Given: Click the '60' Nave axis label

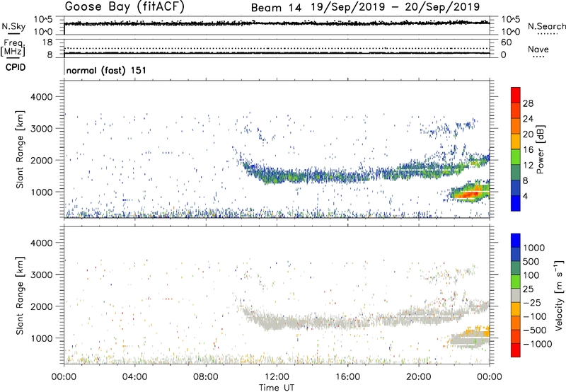Looking at the screenshot, I should 507,42.
